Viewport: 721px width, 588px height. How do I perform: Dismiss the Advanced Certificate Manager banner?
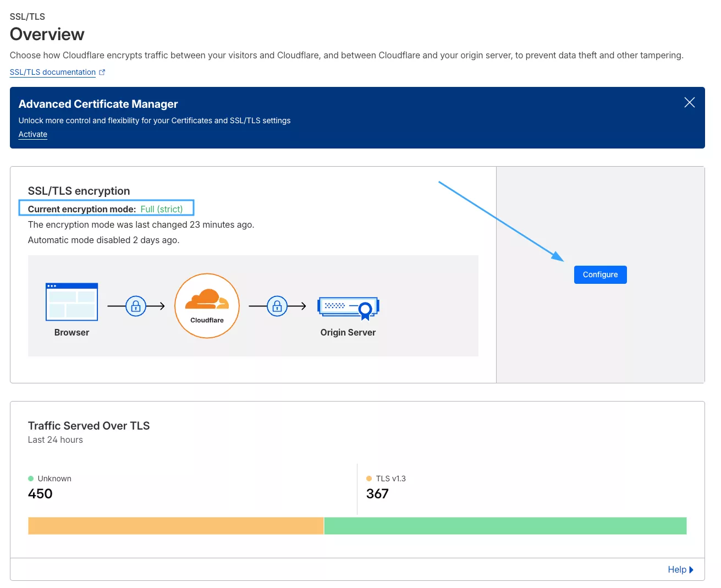tap(689, 102)
